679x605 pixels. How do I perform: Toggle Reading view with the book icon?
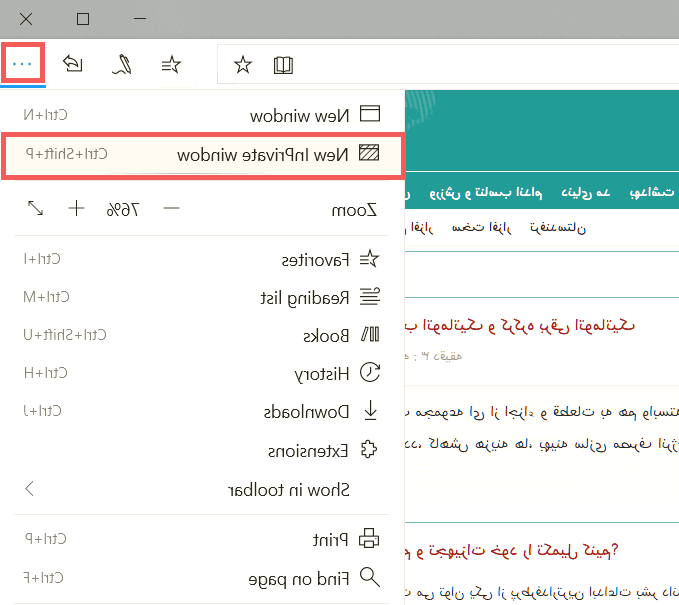pos(284,65)
